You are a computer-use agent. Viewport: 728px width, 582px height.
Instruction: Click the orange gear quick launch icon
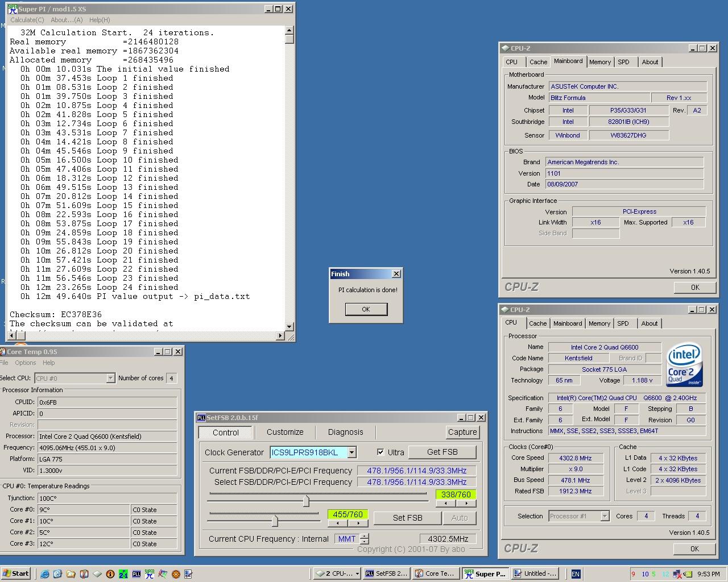pos(176,574)
